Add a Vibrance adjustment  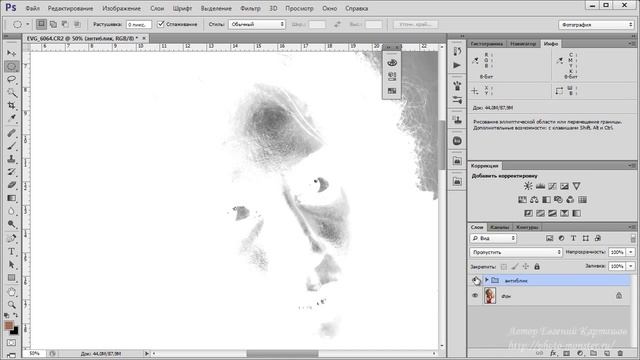(576, 186)
